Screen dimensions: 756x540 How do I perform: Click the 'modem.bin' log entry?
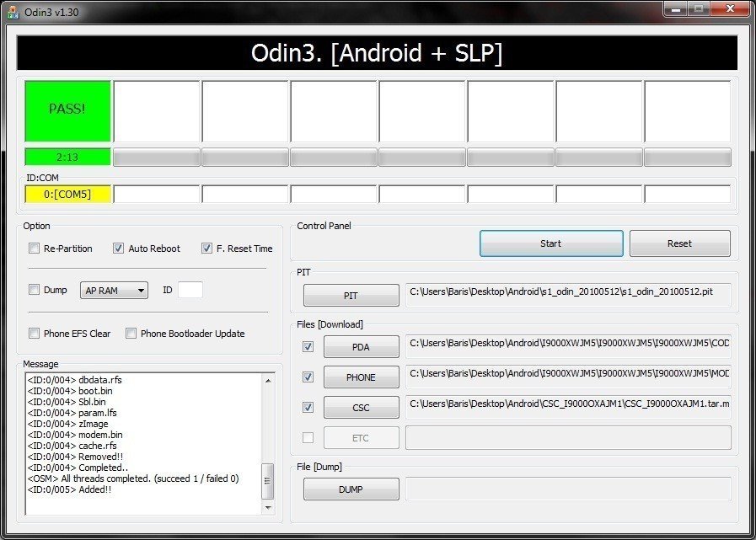(x=75, y=435)
